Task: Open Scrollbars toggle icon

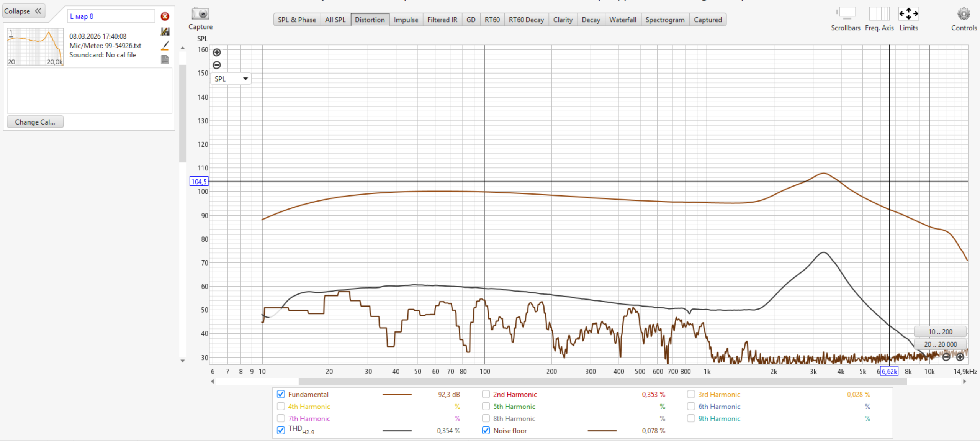Action: coord(846,14)
